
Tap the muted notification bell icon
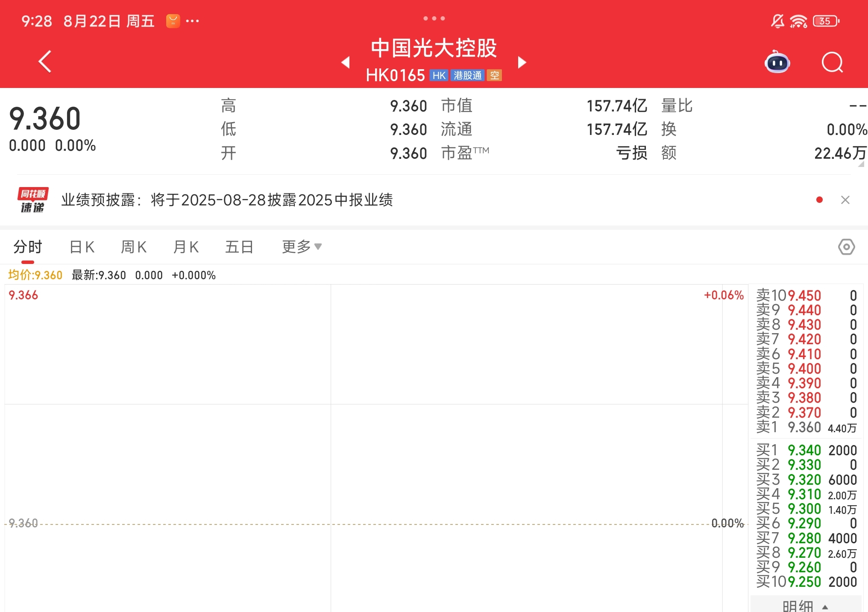coord(777,21)
